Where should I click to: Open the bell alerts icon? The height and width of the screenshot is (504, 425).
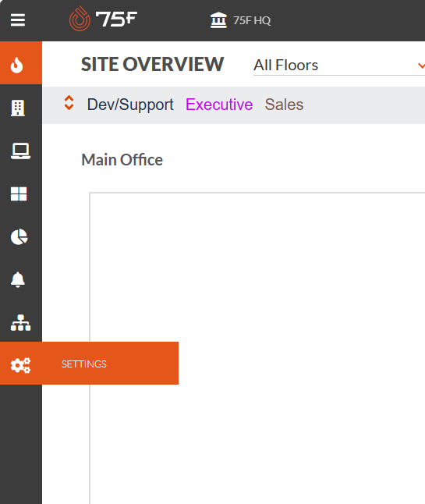(x=18, y=279)
